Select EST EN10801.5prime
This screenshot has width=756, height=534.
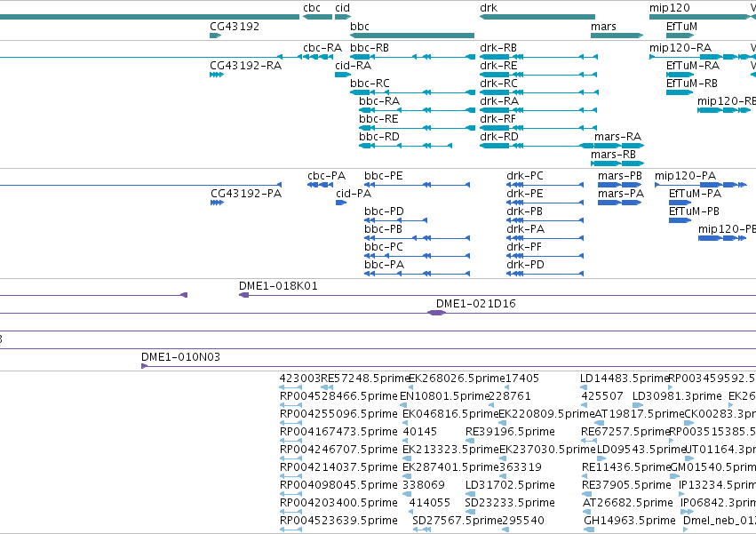[x=444, y=397]
